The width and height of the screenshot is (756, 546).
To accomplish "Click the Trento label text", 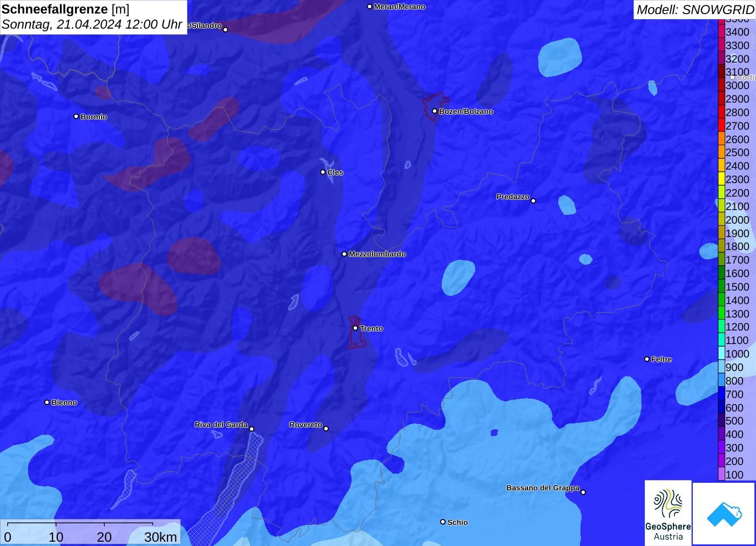I will (x=372, y=328).
